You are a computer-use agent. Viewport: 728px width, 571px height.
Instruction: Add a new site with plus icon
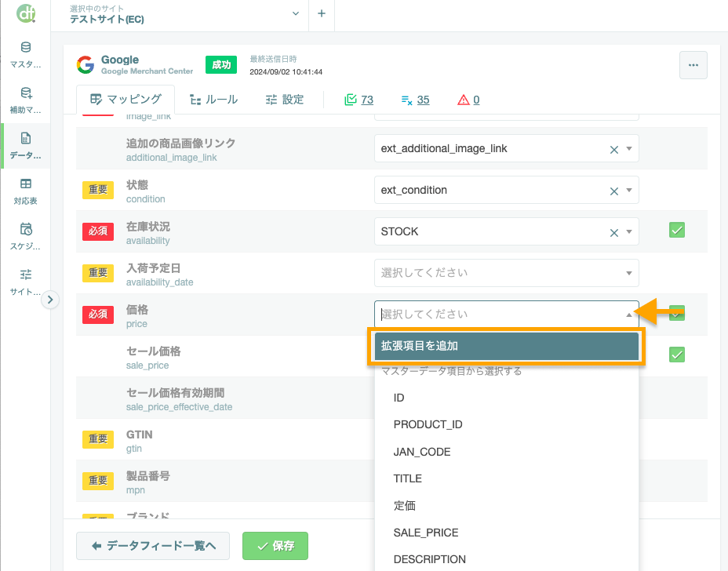pos(322,13)
